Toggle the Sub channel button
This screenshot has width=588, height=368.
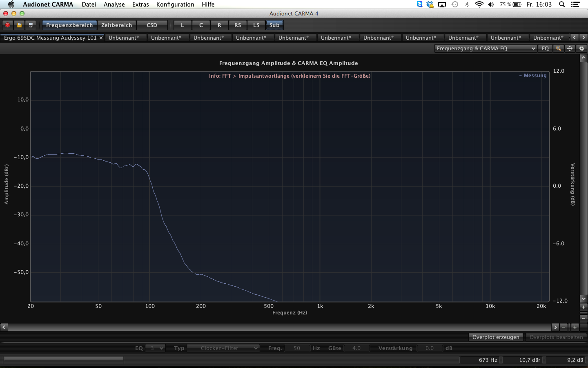274,25
